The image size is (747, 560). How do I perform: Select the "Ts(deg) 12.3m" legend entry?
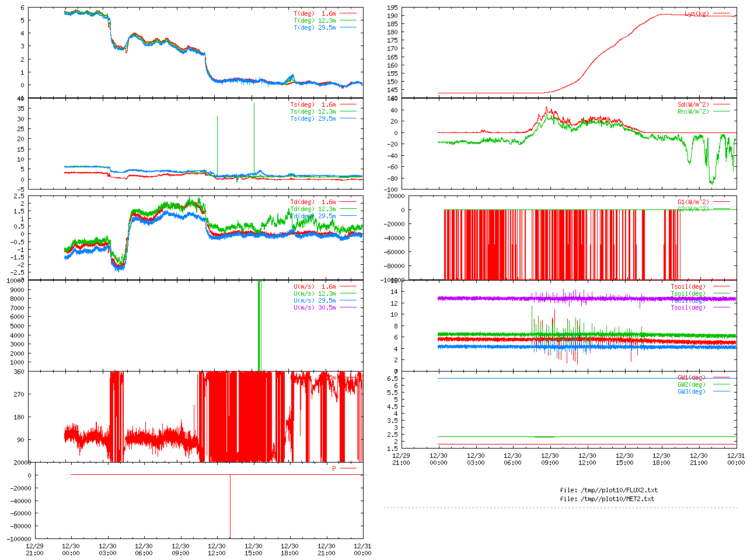tap(313, 112)
